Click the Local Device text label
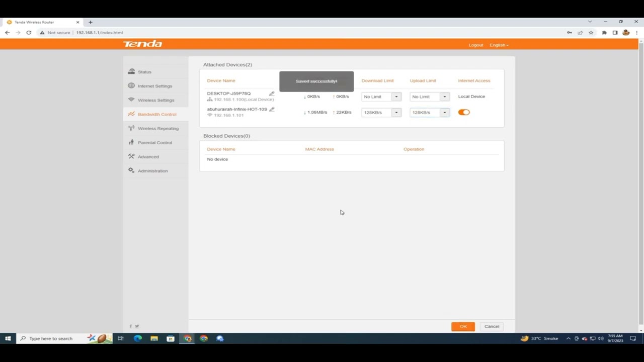This screenshot has height=362, width=644. tap(471, 97)
